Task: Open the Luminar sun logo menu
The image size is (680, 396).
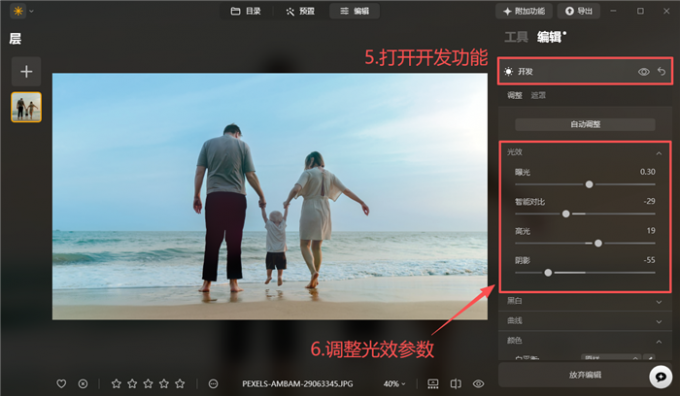Action: pyautogui.click(x=18, y=11)
